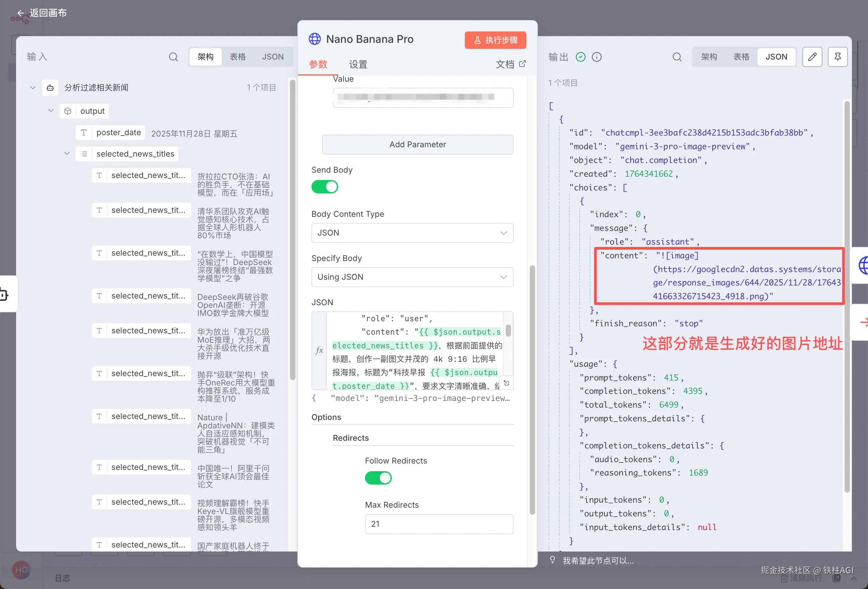Click the search icon in output panel

(677, 57)
